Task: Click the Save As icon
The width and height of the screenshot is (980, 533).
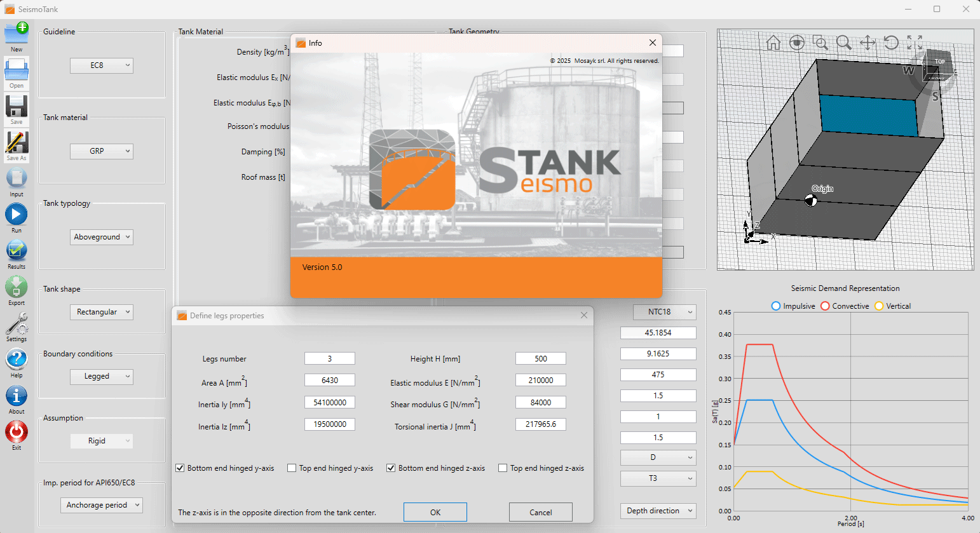Action: (17, 143)
